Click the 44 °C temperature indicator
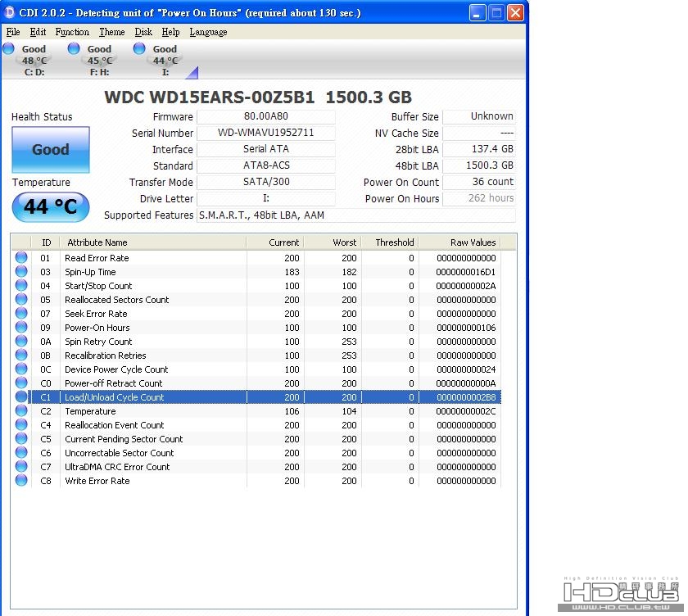Viewport: 688px width, 616px height. point(51,206)
